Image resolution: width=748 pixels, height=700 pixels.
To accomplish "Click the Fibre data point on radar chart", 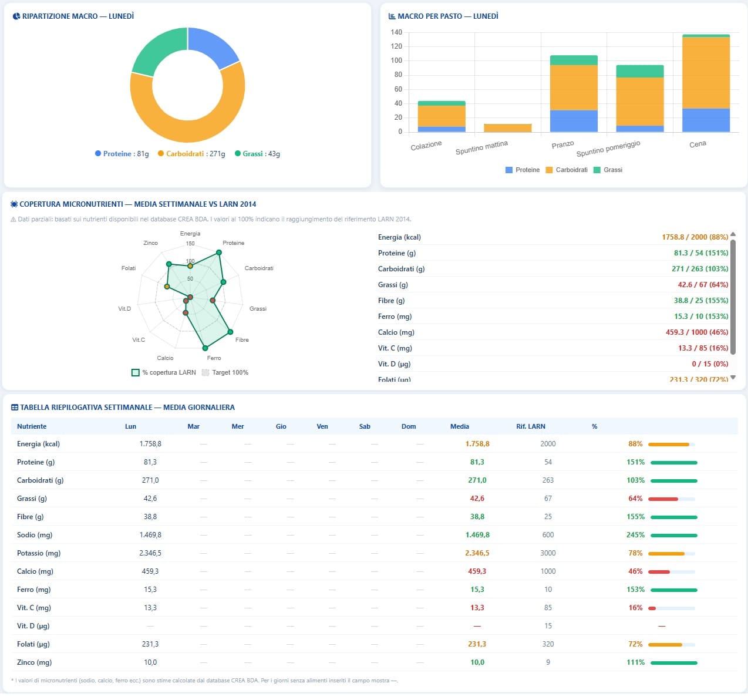I will click(x=230, y=332).
